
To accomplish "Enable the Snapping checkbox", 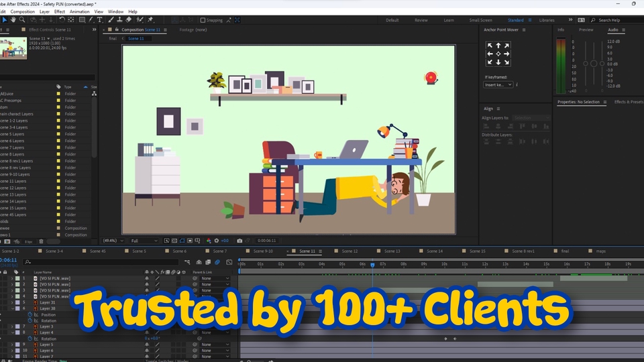I will click(x=203, y=20).
